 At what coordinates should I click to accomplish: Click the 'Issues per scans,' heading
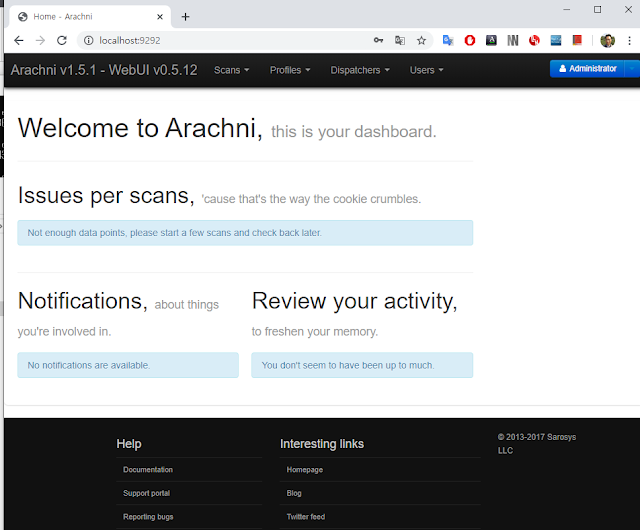click(106, 196)
